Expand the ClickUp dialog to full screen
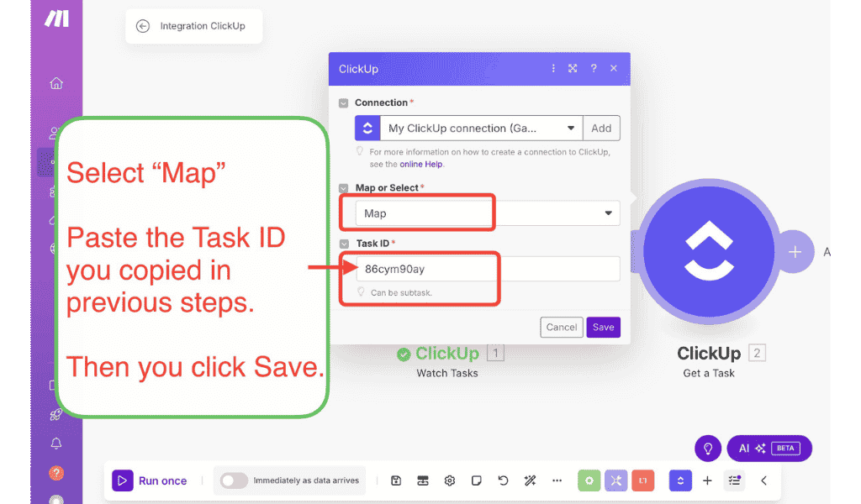The height and width of the screenshot is (504, 861). pyautogui.click(x=573, y=69)
